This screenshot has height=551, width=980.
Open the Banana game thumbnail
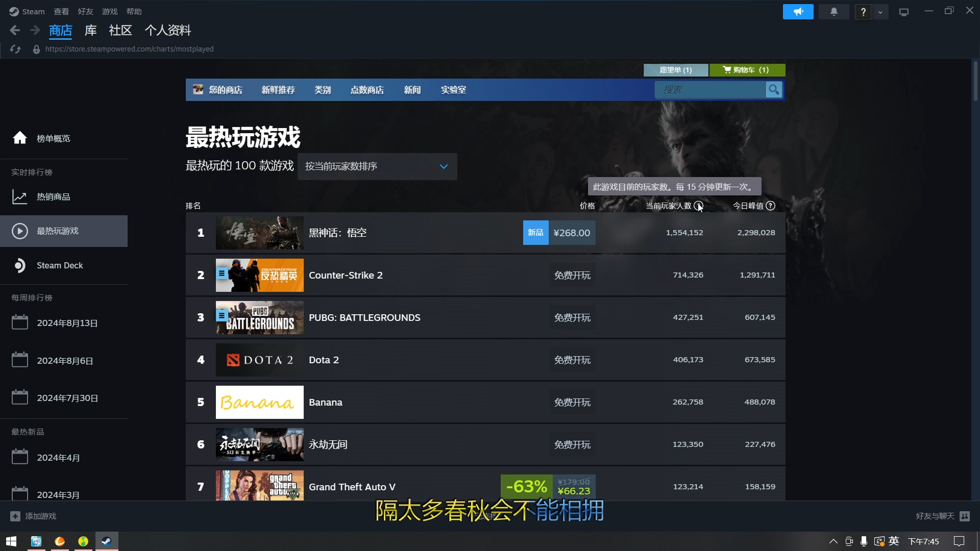pos(260,402)
